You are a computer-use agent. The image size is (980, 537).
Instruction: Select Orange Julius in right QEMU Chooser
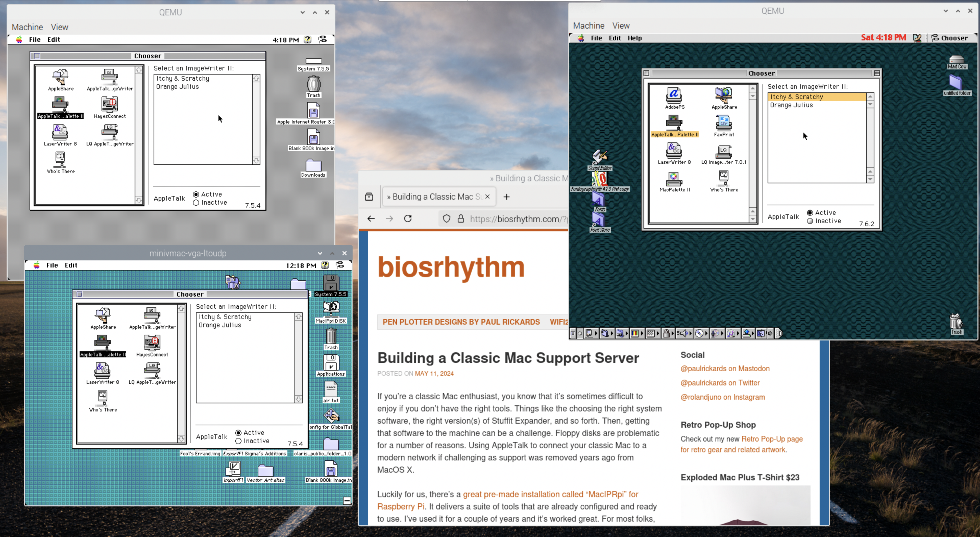click(816, 105)
